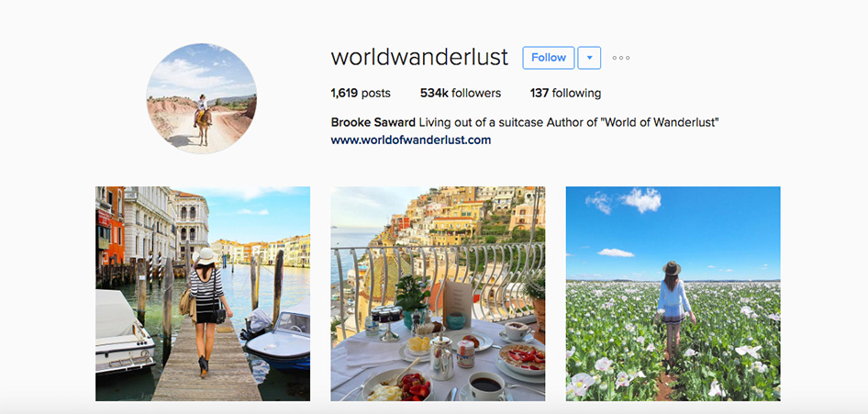Open the Venice canal dock photo
868x414 pixels.
pos(203,294)
